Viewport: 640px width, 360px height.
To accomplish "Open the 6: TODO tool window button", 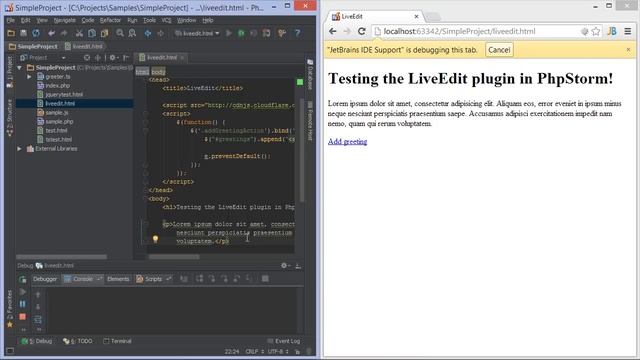I will click(78, 341).
